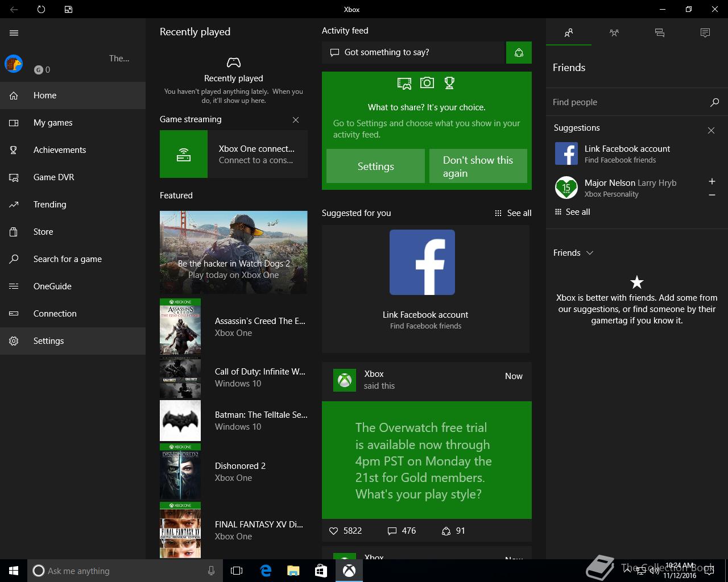
Task: Open My games in the sidebar
Action: pos(73,123)
